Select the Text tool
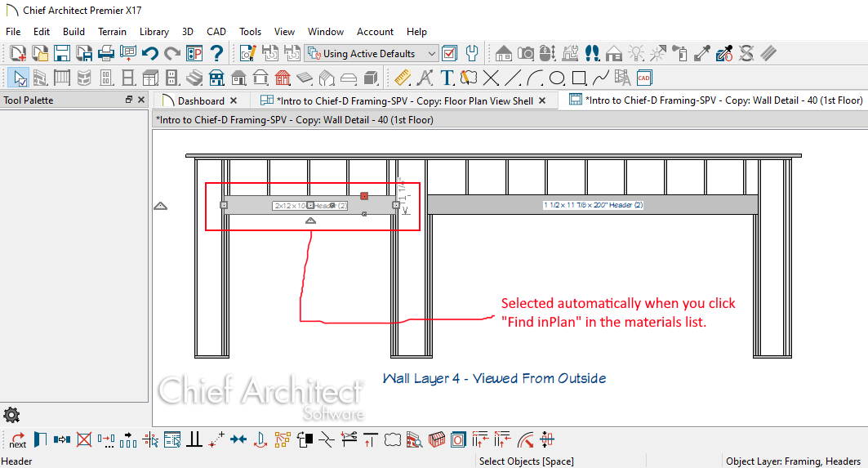This screenshot has width=868, height=468. tap(447, 78)
